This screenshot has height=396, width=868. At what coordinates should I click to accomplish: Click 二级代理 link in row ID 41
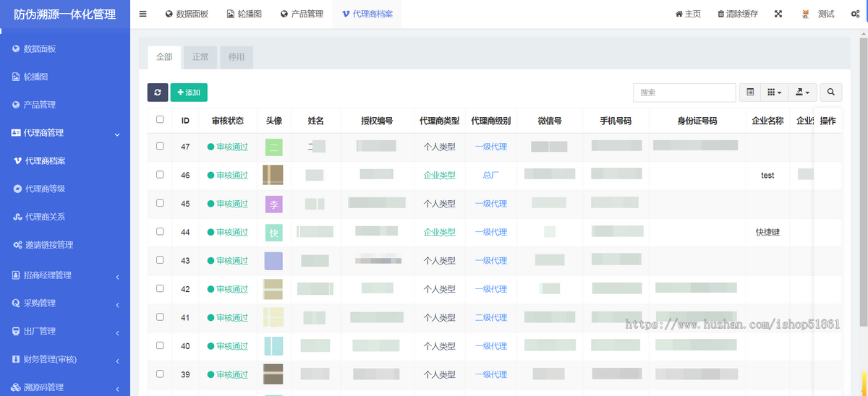pyautogui.click(x=491, y=317)
